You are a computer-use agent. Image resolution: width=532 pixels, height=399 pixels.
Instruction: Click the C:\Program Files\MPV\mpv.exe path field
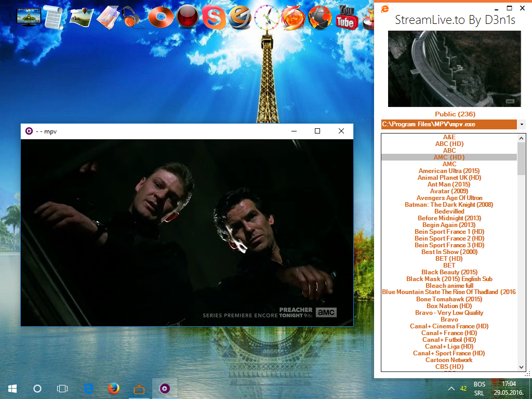449,125
